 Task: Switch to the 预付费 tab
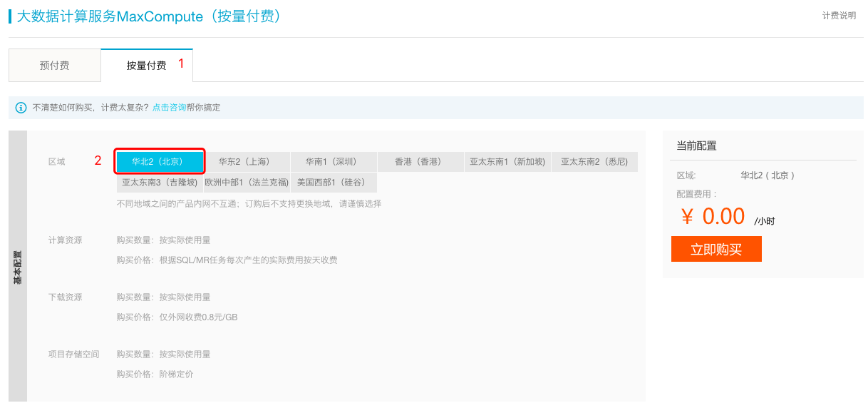pos(55,66)
